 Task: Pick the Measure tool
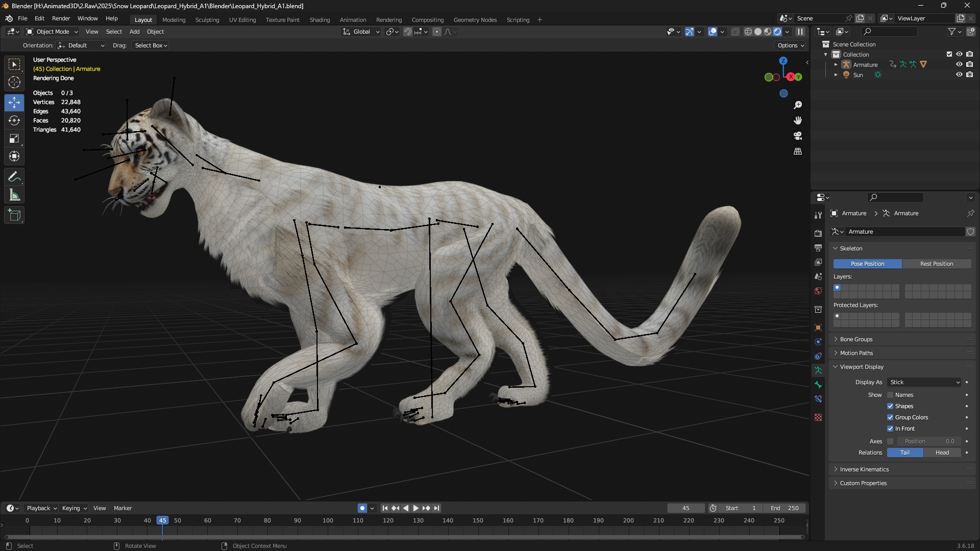(x=14, y=195)
